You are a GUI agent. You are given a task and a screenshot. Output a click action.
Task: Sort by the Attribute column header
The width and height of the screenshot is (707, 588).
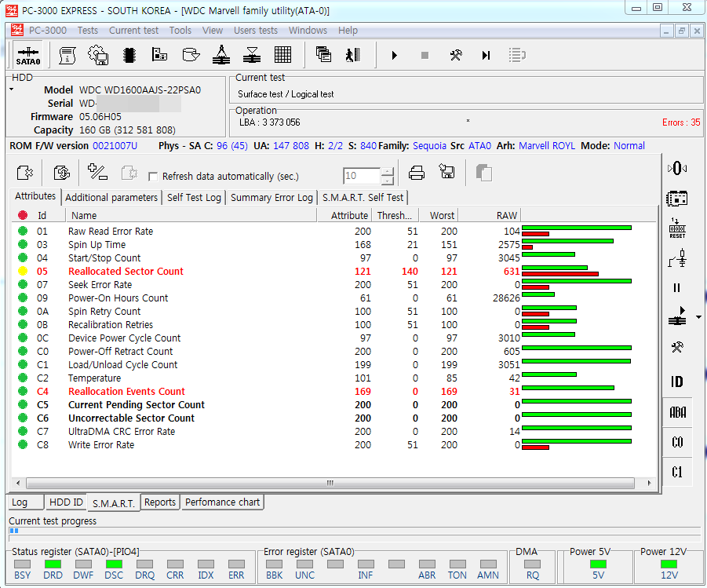344,215
